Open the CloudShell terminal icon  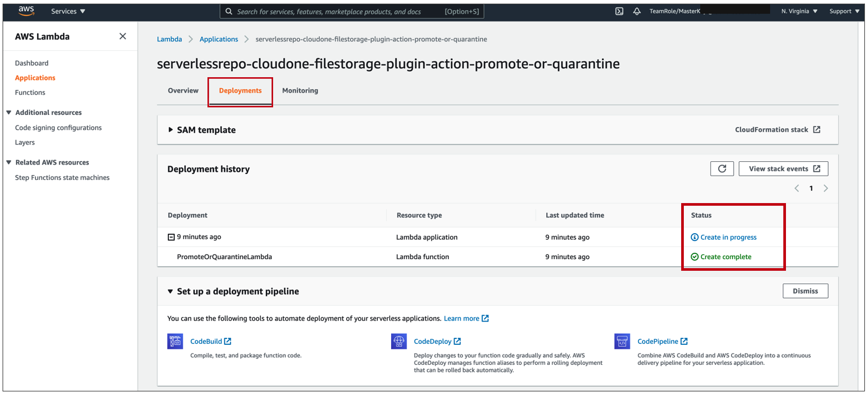(x=619, y=11)
